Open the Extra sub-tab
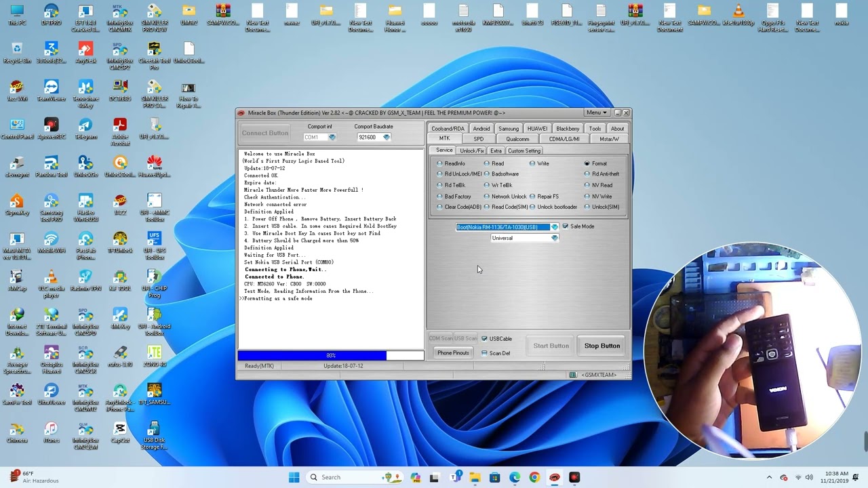 click(x=496, y=151)
